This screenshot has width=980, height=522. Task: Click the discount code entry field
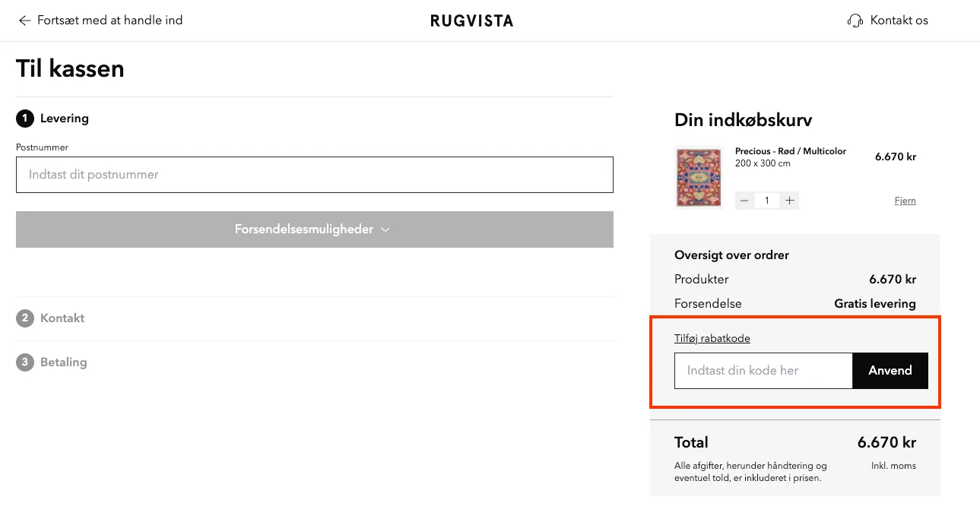(x=763, y=371)
